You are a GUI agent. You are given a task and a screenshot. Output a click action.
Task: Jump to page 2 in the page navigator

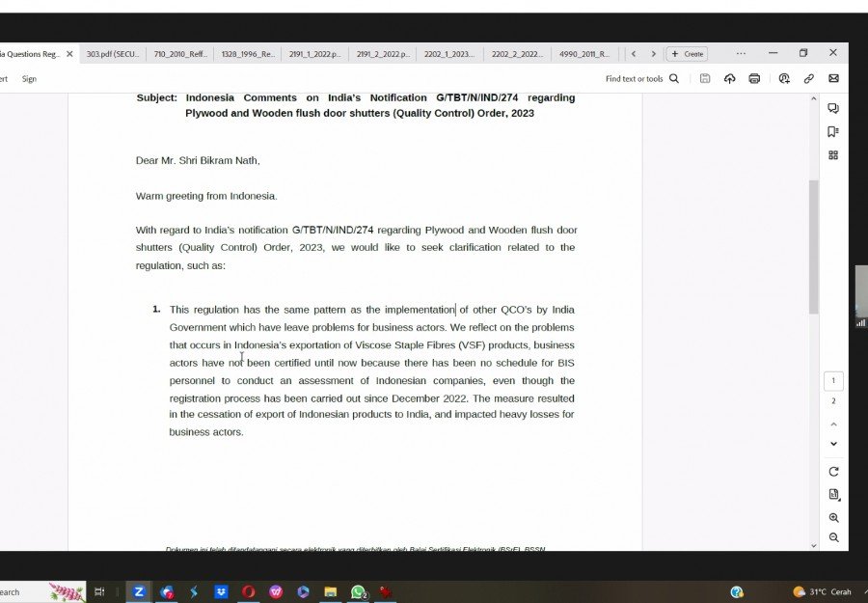(833, 401)
